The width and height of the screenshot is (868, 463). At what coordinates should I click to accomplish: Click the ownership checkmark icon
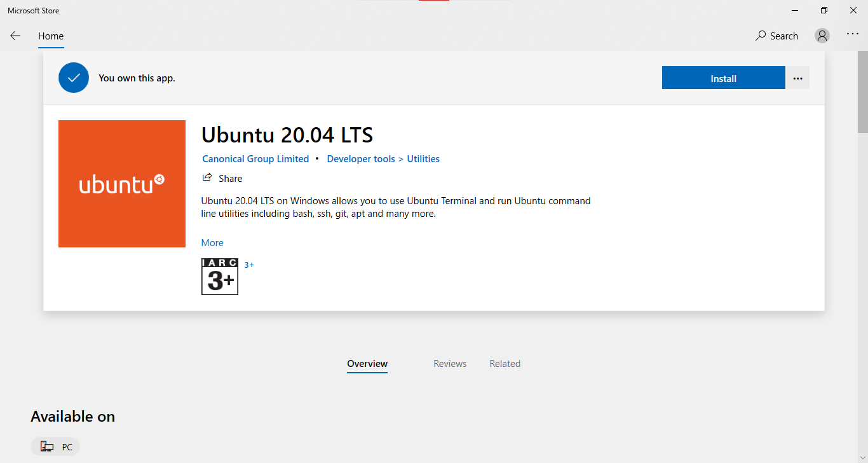(x=74, y=78)
